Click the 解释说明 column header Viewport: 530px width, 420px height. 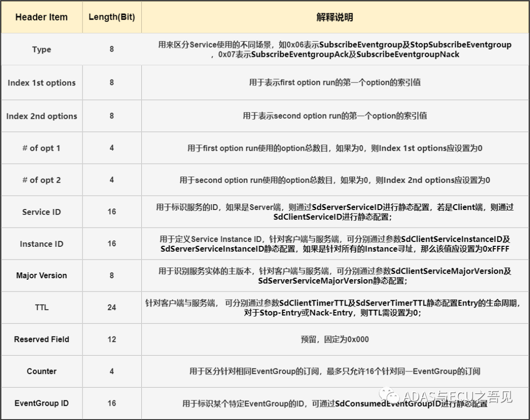point(335,17)
